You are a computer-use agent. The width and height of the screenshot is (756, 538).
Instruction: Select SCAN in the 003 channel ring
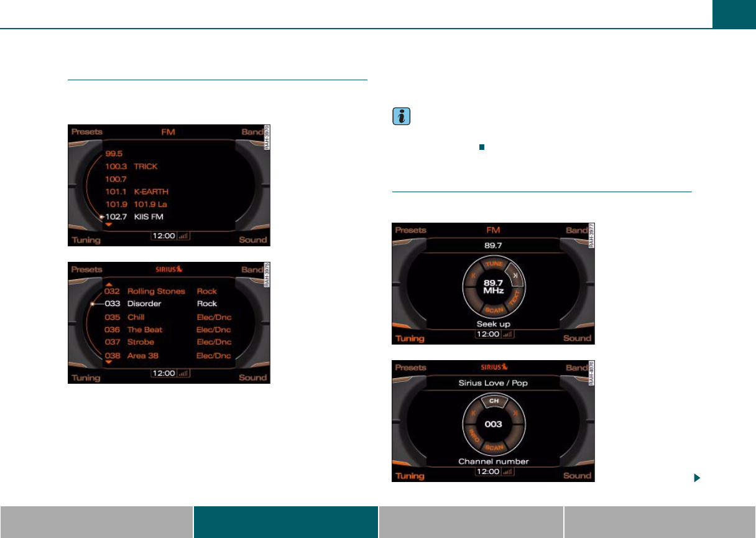point(494,447)
